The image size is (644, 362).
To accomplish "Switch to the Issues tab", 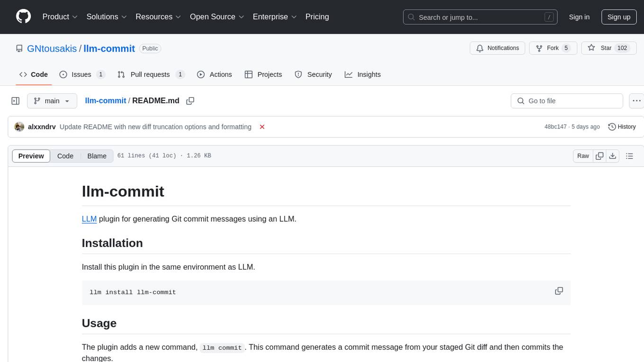I will pos(82,74).
